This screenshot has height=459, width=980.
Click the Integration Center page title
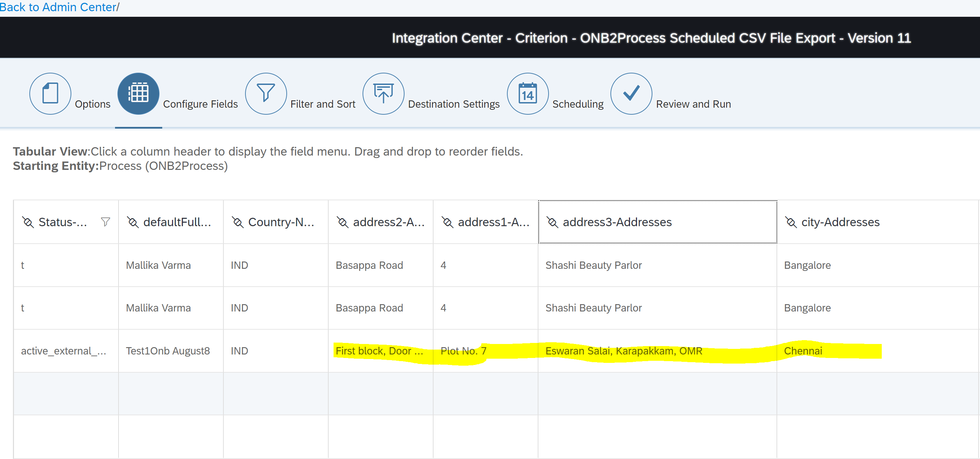tap(651, 38)
